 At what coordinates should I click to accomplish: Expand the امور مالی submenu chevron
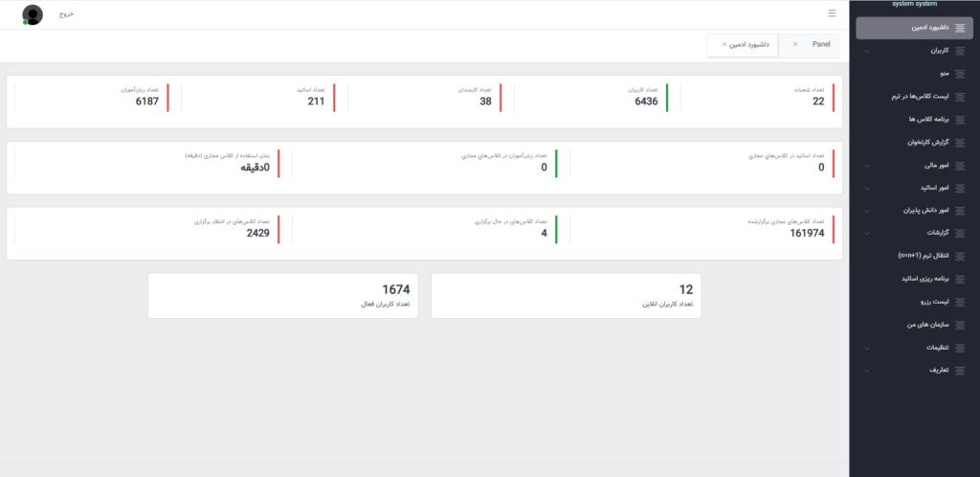[867, 165]
